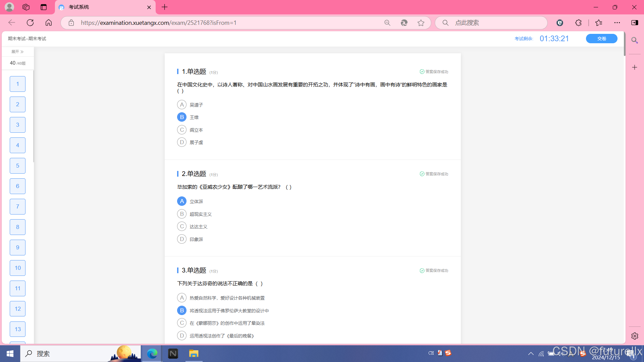Open browser extensions puzzle icon
Viewport: 644px width, 362px height.
578,23
